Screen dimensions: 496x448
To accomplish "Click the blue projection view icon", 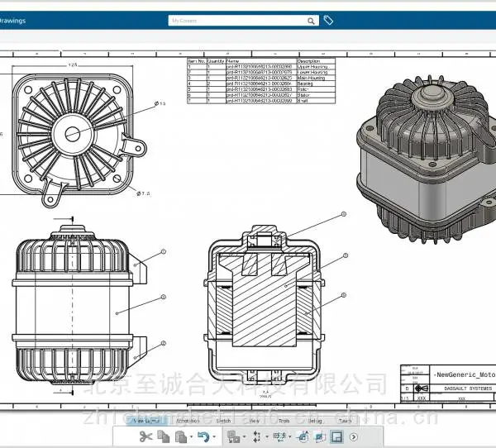I will 303,436.
